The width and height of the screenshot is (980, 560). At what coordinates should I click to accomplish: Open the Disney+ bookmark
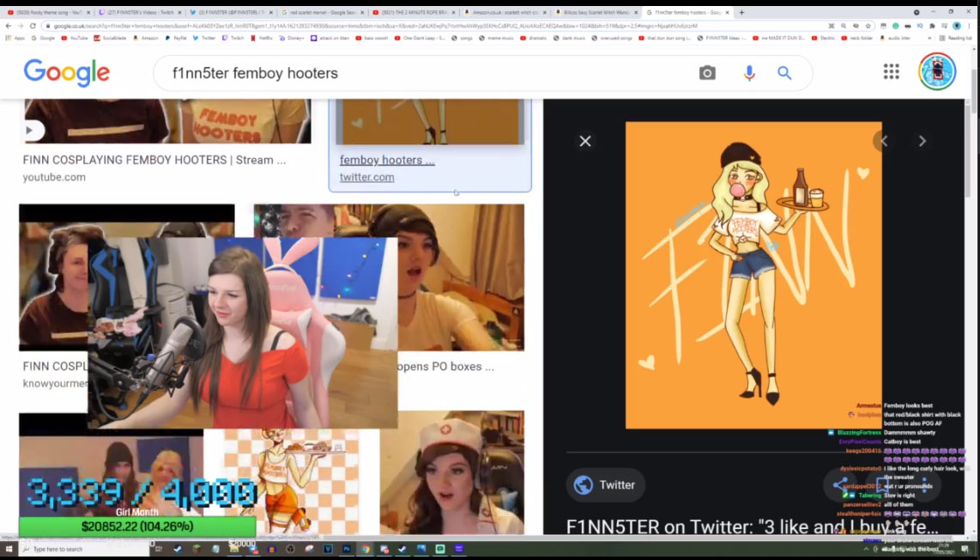pyautogui.click(x=292, y=38)
